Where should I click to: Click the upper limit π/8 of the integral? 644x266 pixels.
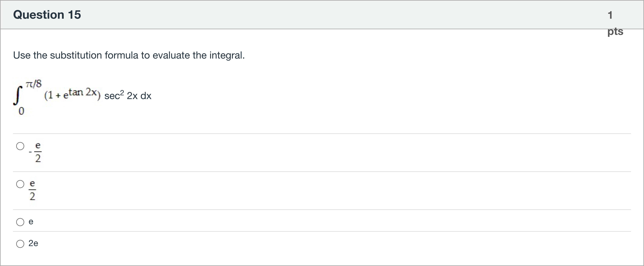pyautogui.click(x=34, y=84)
